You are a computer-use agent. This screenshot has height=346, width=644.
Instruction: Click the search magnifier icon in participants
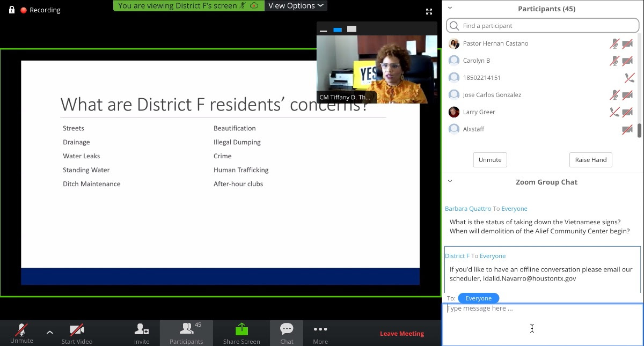pos(455,26)
